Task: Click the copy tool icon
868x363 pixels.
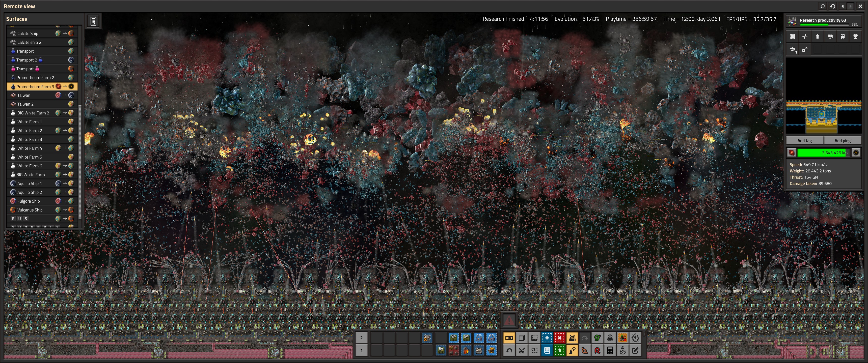Action: click(522, 338)
